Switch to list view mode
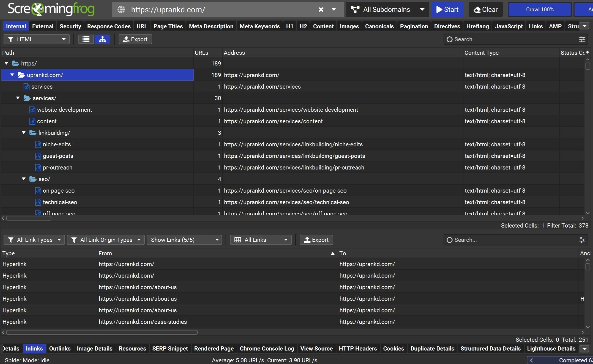Viewport: 593px width, 364px height. click(x=86, y=39)
